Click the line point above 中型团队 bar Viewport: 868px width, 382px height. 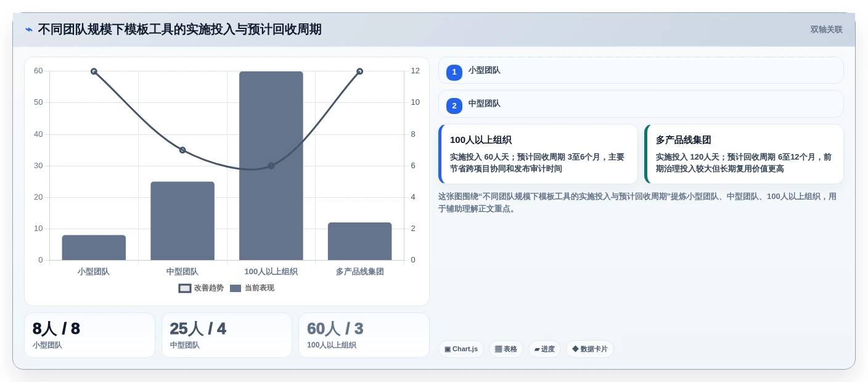click(182, 150)
